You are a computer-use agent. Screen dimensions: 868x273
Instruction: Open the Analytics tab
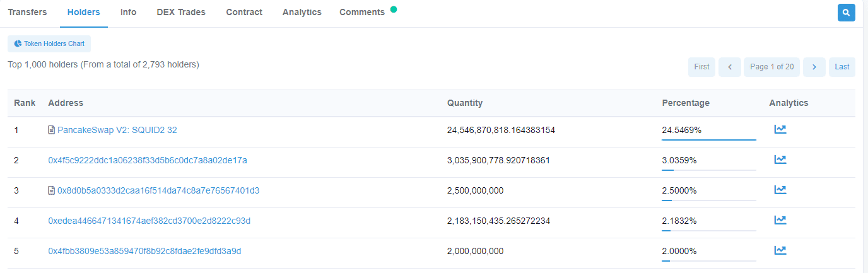(x=302, y=13)
